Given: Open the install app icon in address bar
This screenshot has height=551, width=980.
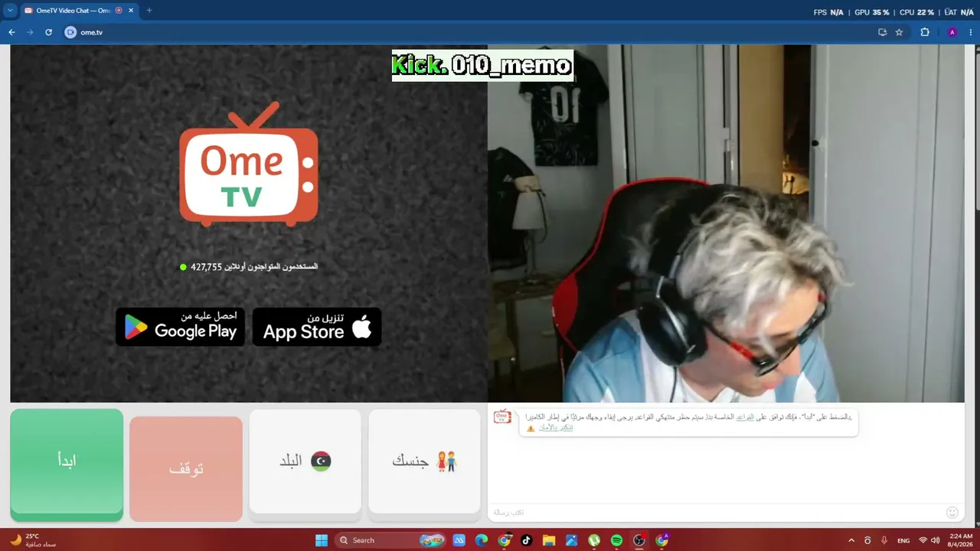Looking at the screenshot, I should click(882, 32).
